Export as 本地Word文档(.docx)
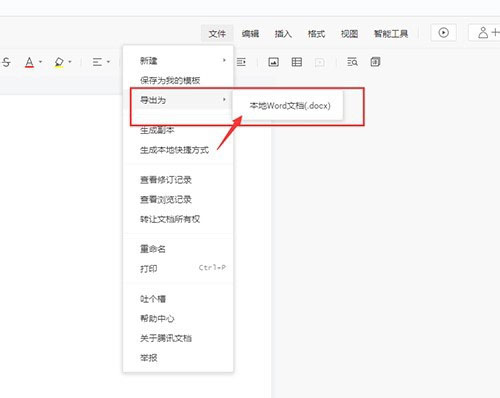Image resolution: width=500 pixels, height=398 pixels. (290, 106)
